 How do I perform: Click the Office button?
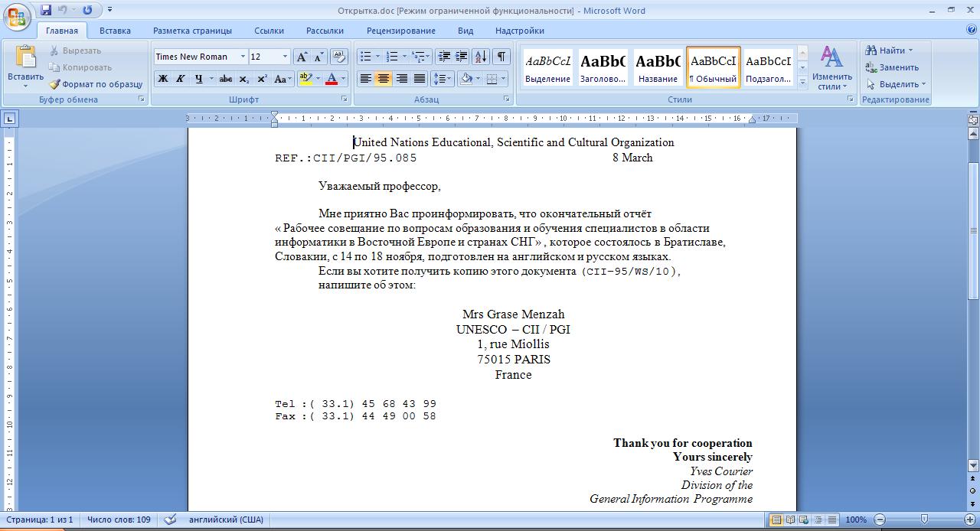coord(17,15)
